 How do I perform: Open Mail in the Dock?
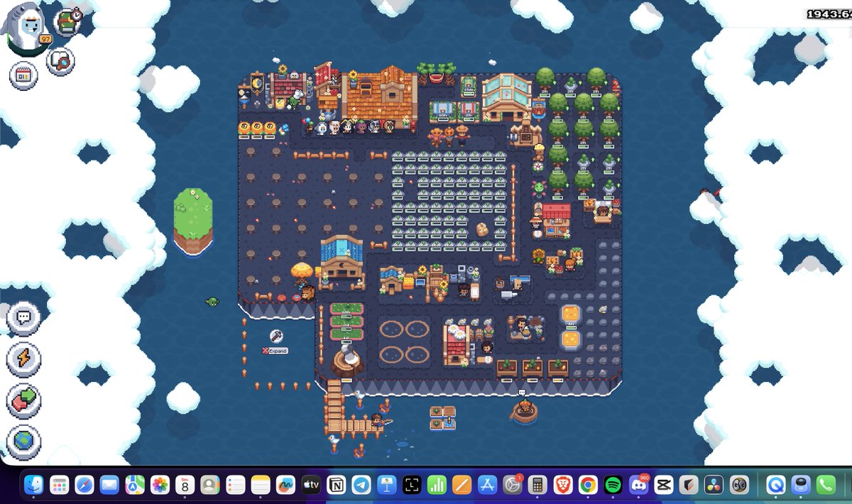109,485
